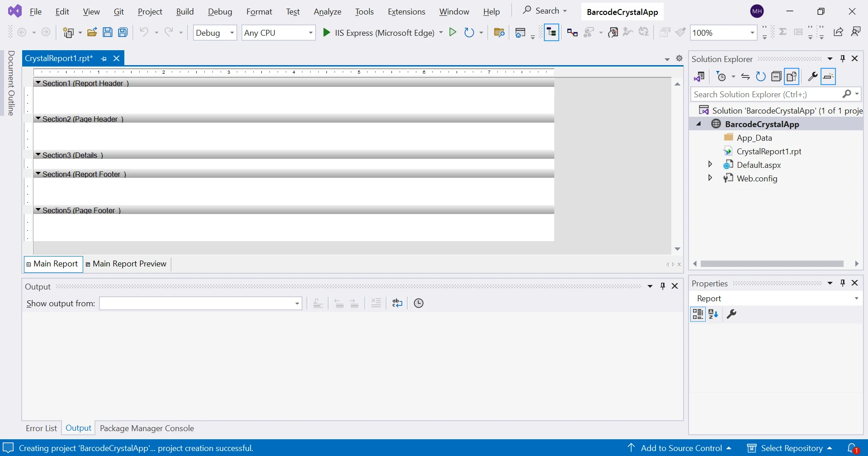Expand the Default.aspx tree node
This screenshot has height=456, width=868.
click(x=710, y=165)
